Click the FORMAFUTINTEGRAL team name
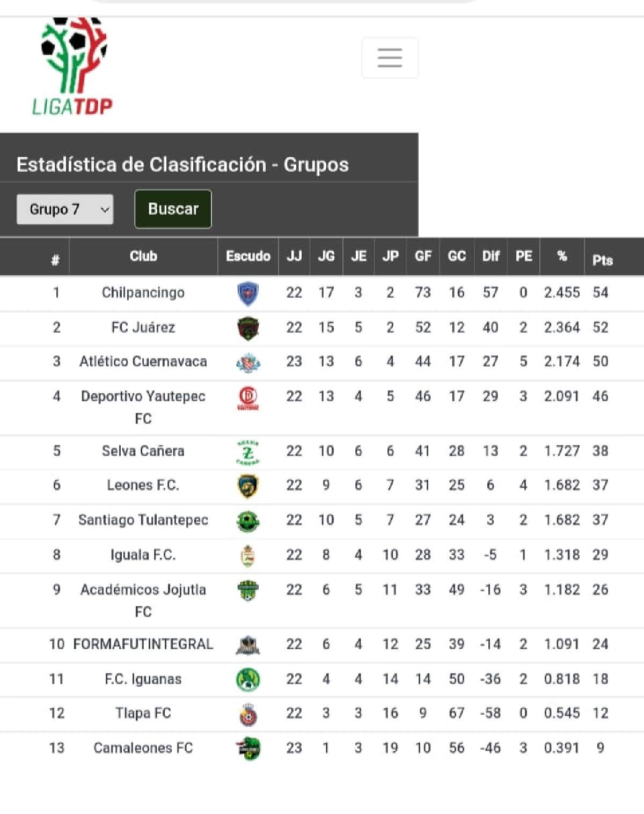Viewport: 644px width, 814px height. pyautogui.click(x=143, y=644)
